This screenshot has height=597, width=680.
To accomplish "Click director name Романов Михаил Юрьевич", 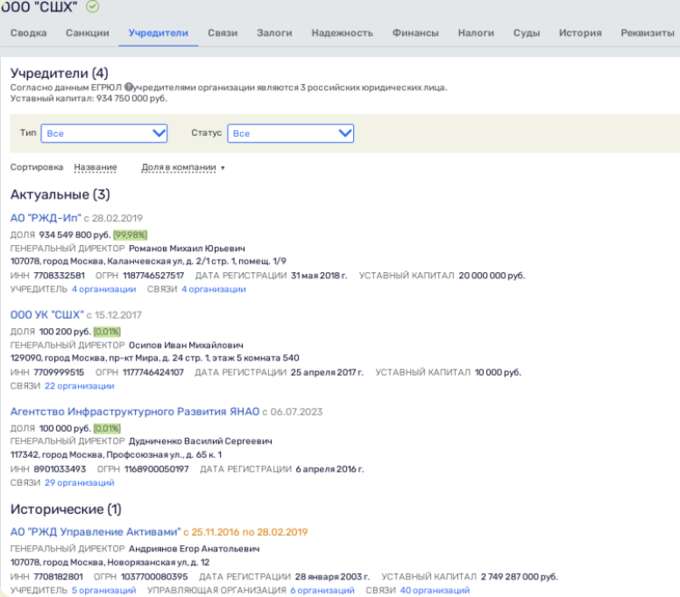I will 187,248.
